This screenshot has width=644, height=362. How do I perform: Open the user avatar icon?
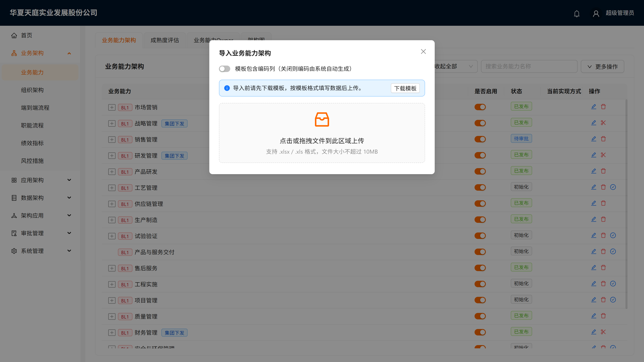596,13
